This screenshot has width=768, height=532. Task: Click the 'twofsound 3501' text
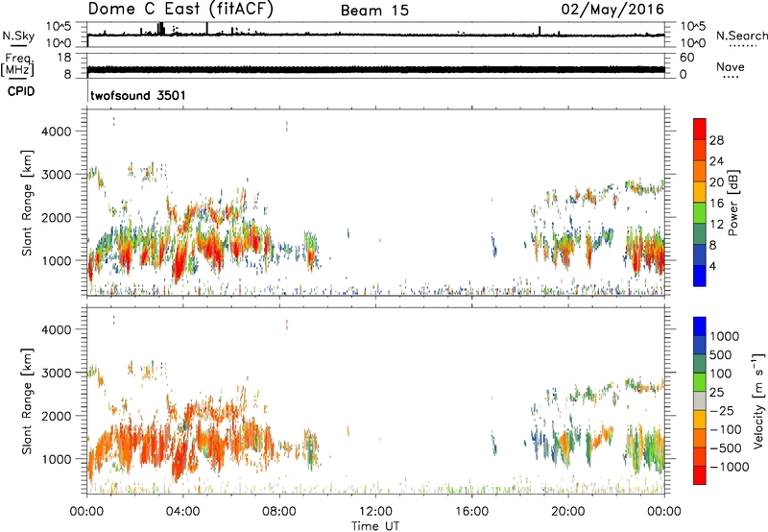[138, 95]
